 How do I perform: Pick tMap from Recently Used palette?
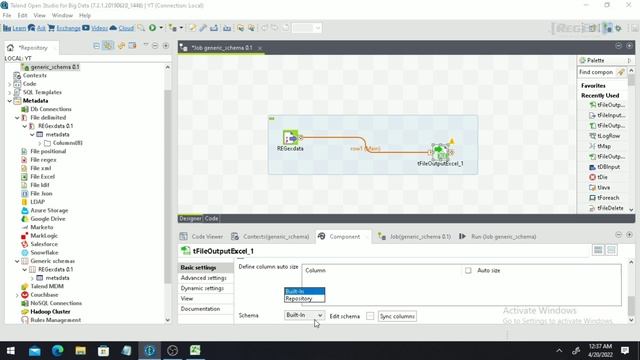pyautogui.click(x=604, y=146)
